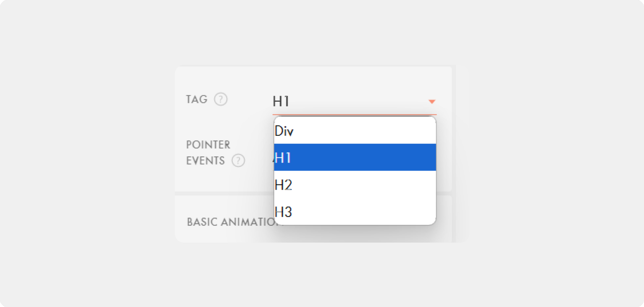The height and width of the screenshot is (307, 644).
Task: Click blue highlight area right of H1
Action: point(364,157)
